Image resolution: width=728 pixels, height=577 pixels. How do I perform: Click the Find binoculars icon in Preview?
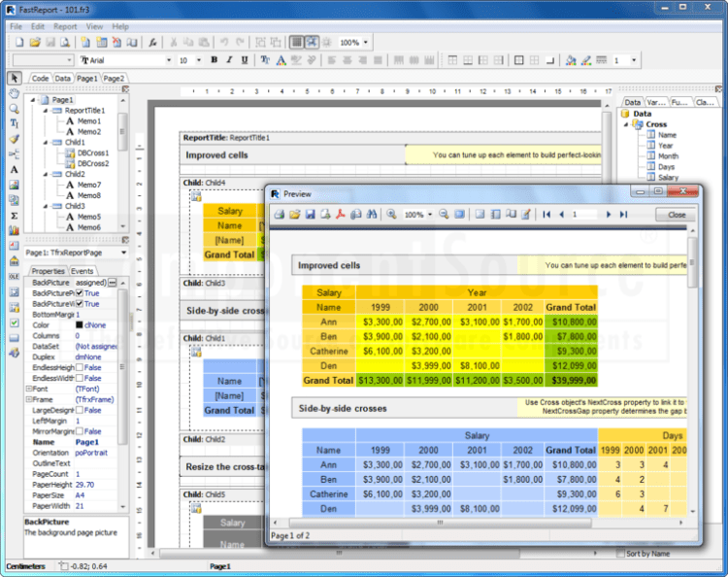click(372, 214)
